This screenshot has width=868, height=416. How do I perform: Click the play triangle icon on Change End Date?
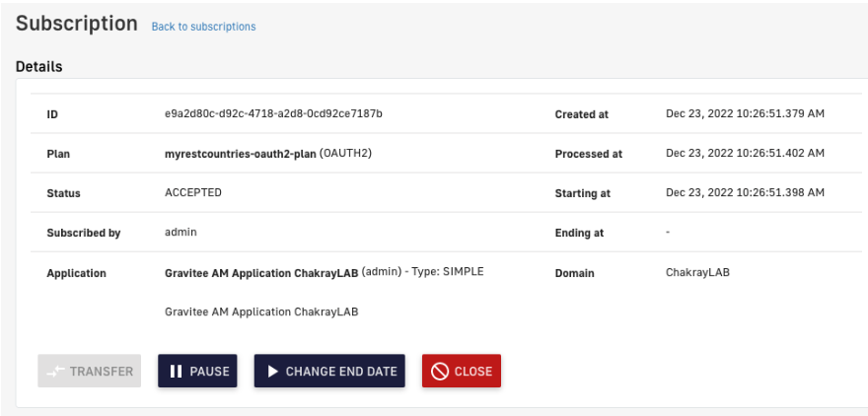271,372
